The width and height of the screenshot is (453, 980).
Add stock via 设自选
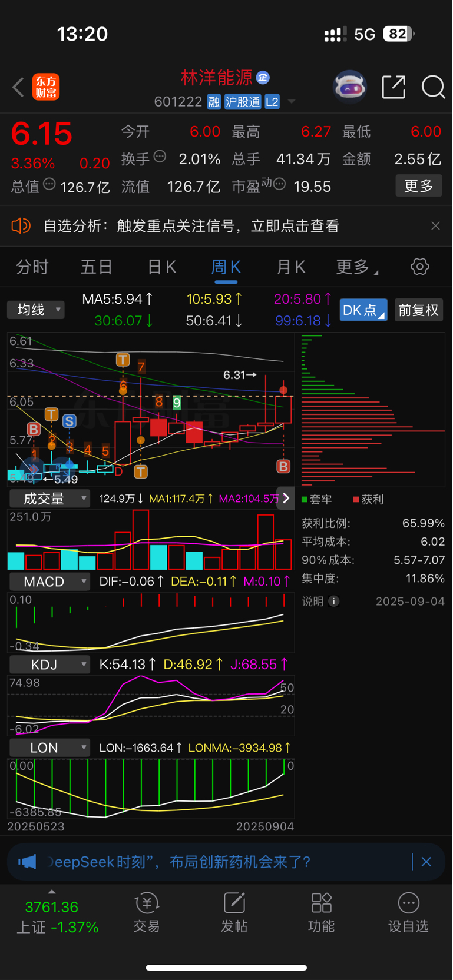(x=408, y=913)
